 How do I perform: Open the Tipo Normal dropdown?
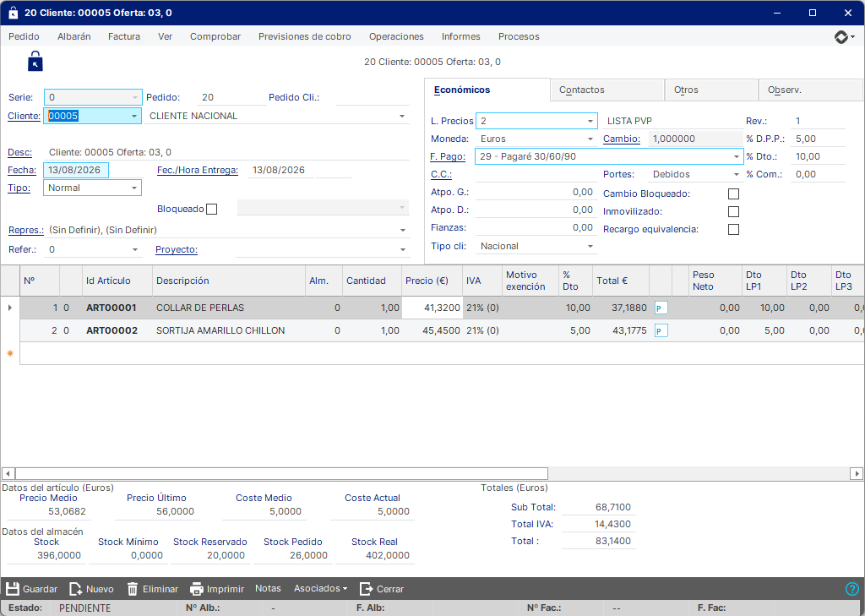point(134,188)
